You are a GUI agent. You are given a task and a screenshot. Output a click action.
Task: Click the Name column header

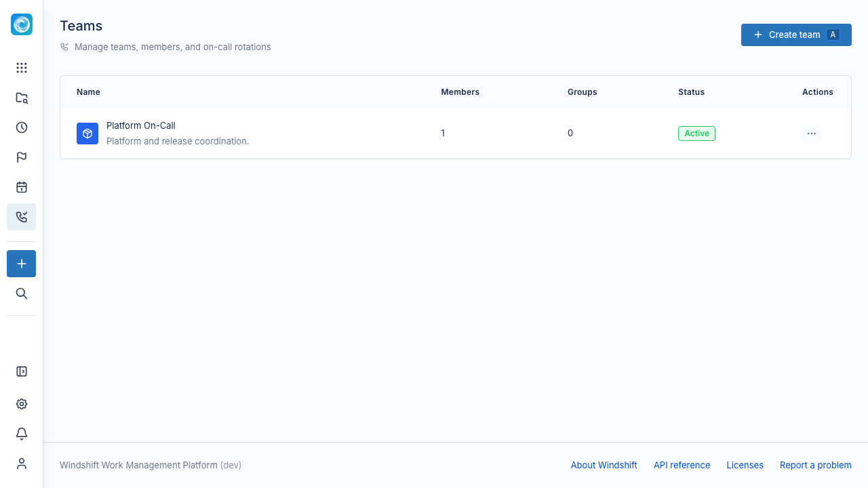coord(88,92)
